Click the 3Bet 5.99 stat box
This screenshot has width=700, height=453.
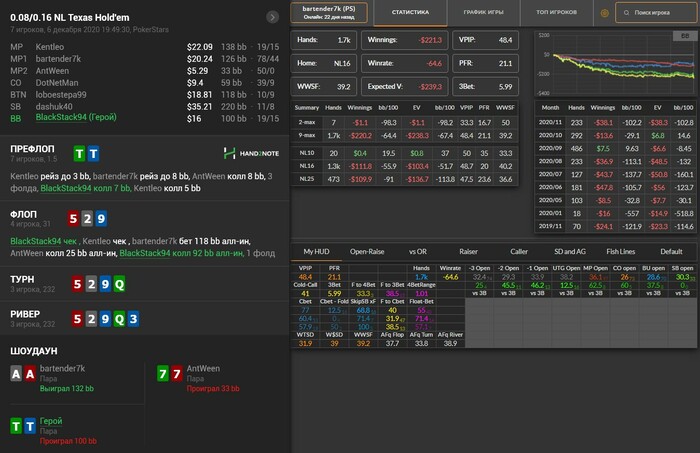[485, 87]
